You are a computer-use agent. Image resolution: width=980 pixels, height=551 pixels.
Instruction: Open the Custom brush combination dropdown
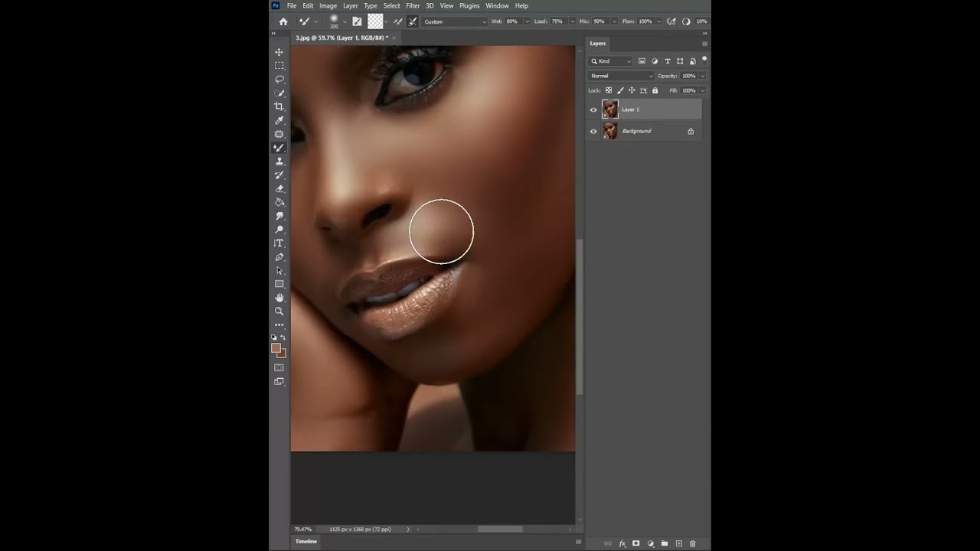click(x=455, y=21)
